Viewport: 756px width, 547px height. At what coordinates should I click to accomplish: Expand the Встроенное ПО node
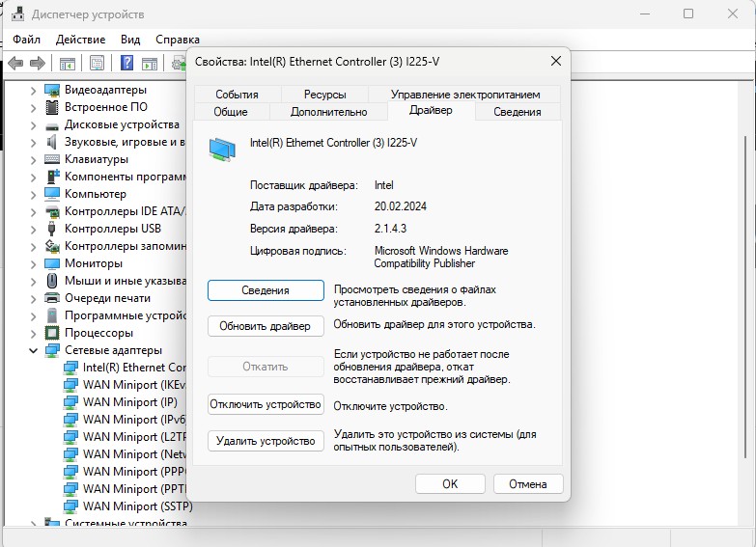click(x=33, y=108)
